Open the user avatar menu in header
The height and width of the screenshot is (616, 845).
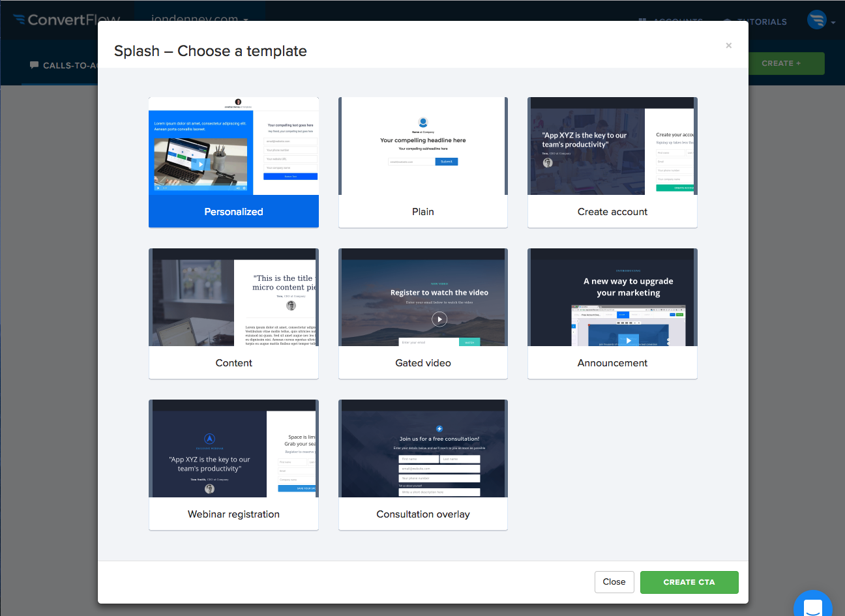(820, 21)
